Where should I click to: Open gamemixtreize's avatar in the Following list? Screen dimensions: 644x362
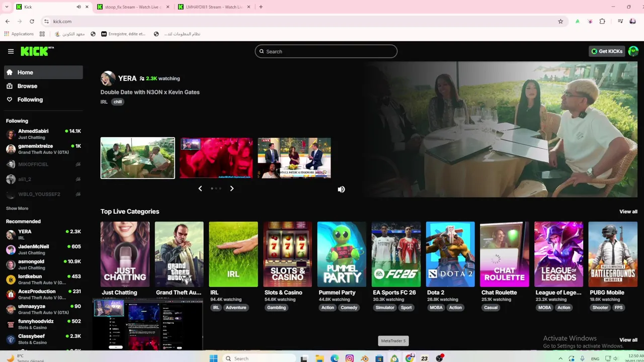click(x=11, y=149)
